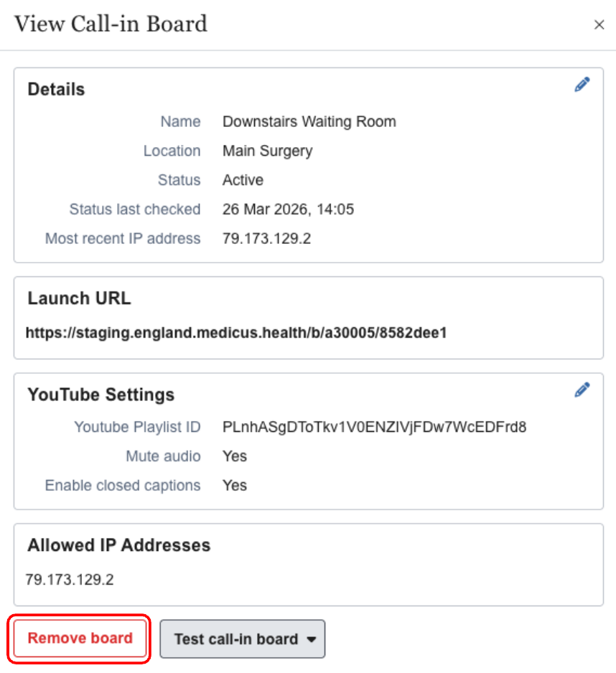Click the Most recent IP address value
Viewport: 616px width, 673px height.
point(266,239)
